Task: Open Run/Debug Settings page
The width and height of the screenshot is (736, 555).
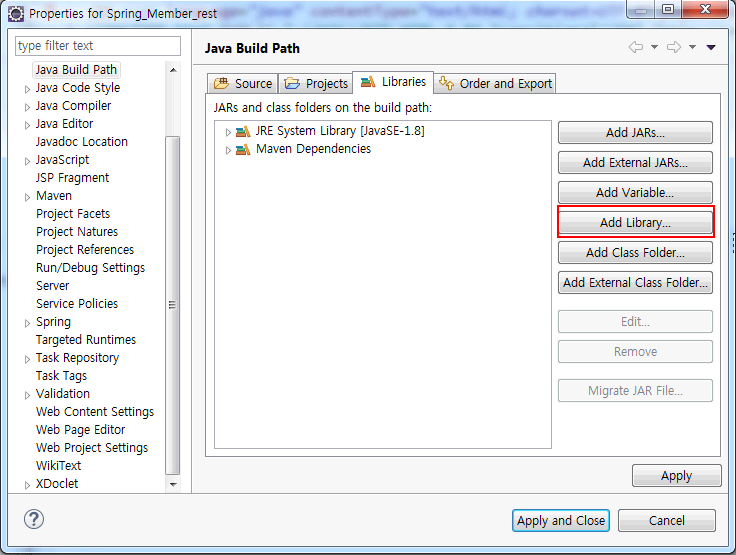Action: pyautogui.click(x=91, y=268)
